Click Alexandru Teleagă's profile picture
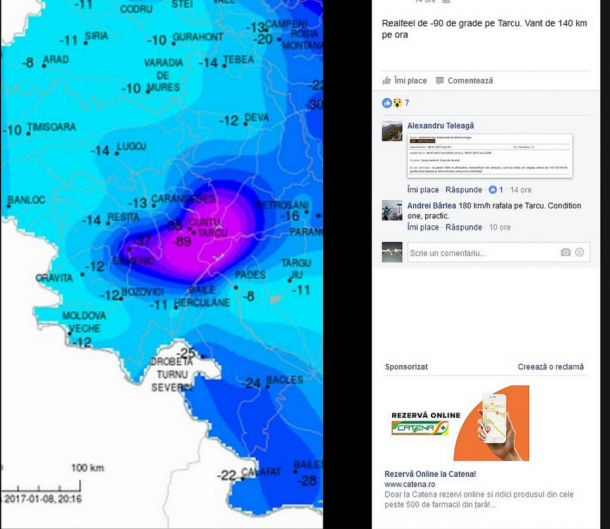This screenshot has width=610, height=529. point(392,131)
